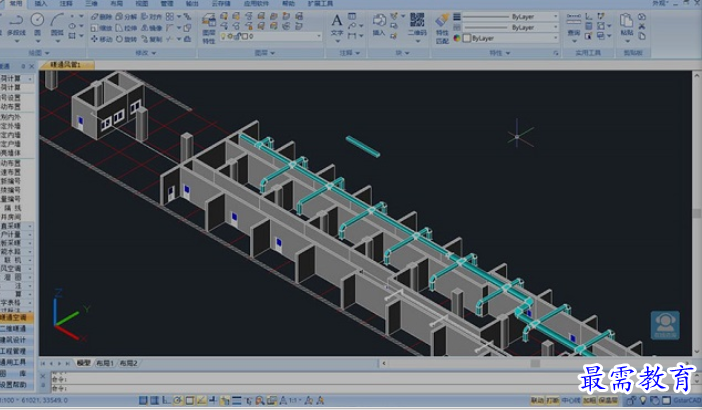Toggle polar tracking in status bar

[x=178, y=401]
